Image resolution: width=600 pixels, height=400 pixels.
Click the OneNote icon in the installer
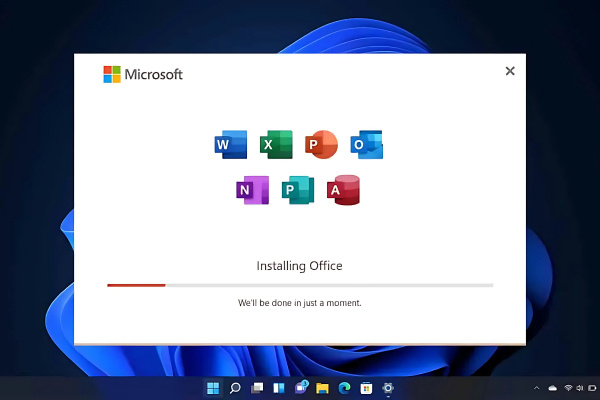[253, 190]
